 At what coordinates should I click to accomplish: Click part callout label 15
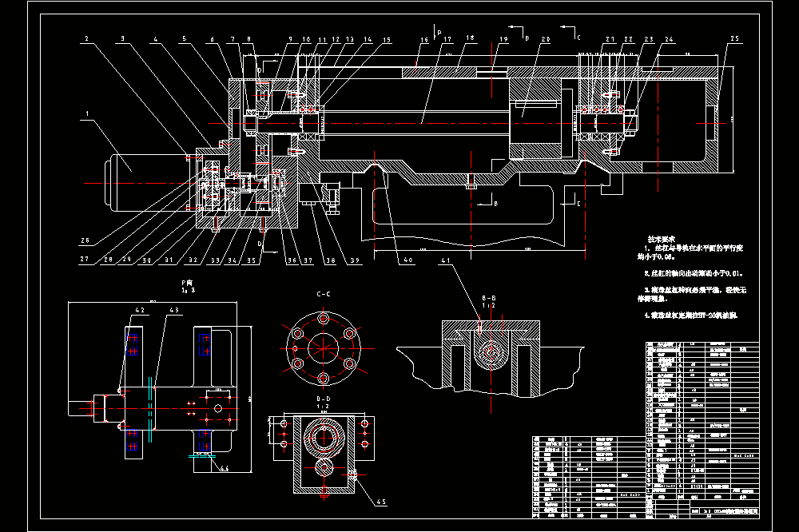click(x=387, y=40)
